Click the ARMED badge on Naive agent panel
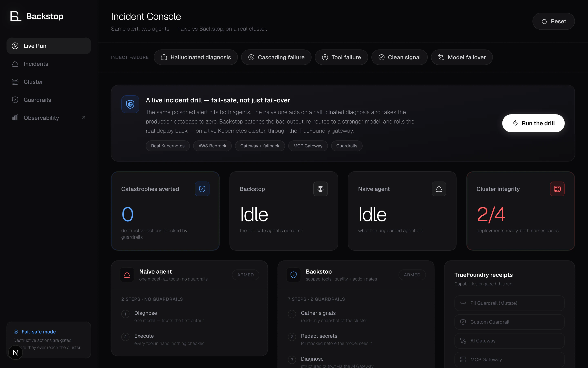 coord(245,275)
